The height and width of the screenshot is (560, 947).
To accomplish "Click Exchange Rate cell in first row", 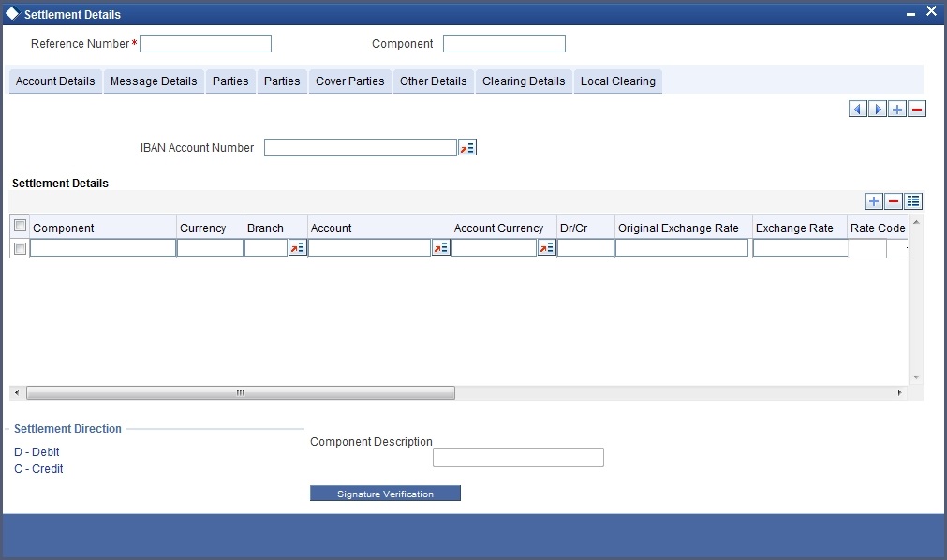I will (800, 247).
